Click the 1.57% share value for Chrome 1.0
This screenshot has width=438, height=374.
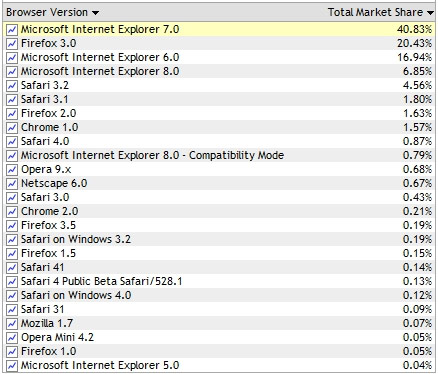417,127
